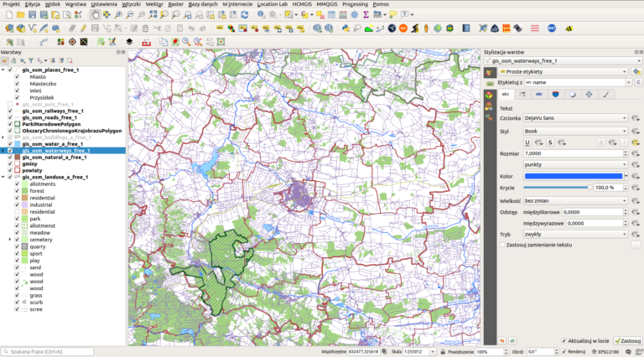Toggle visibility of gminy layer
This screenshot has height=357, width=644.
point(10,163)
